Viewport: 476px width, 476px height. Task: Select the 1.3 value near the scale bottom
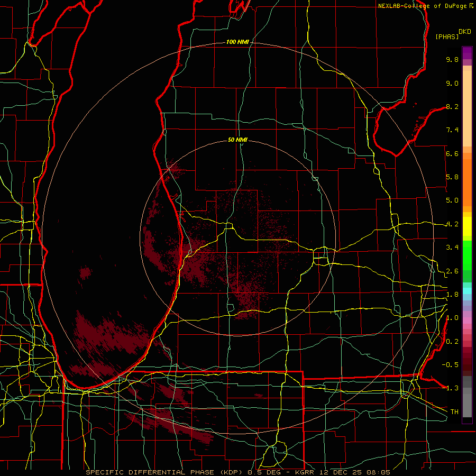[452, 388]
